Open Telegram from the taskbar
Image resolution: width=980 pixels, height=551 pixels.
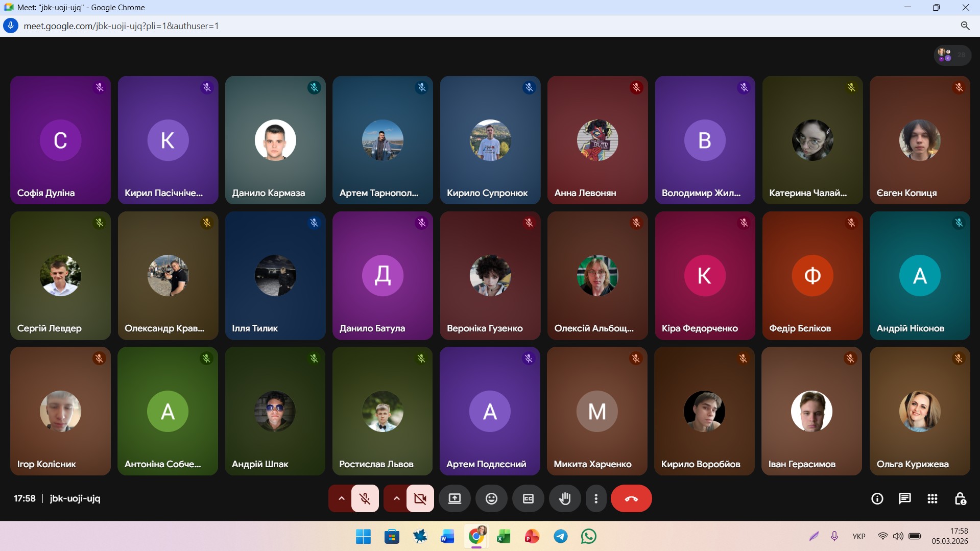tap(561, 536)
